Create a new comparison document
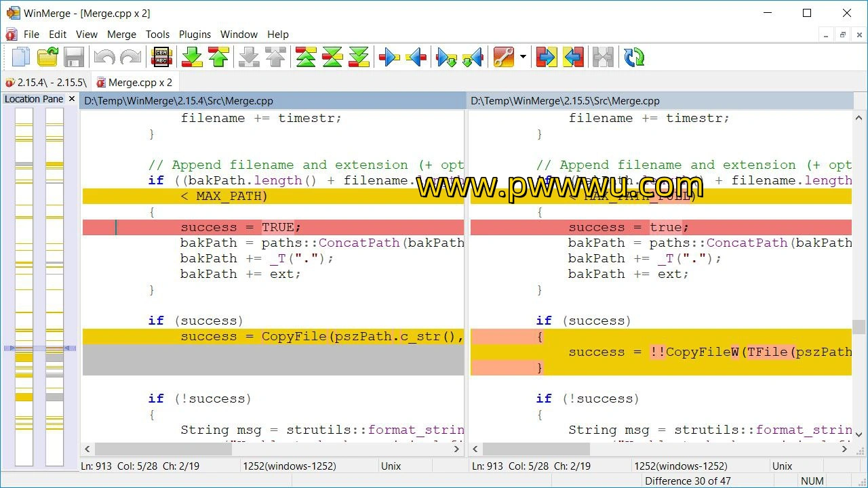Screen dimensions: 868x488 coord(21,57)
